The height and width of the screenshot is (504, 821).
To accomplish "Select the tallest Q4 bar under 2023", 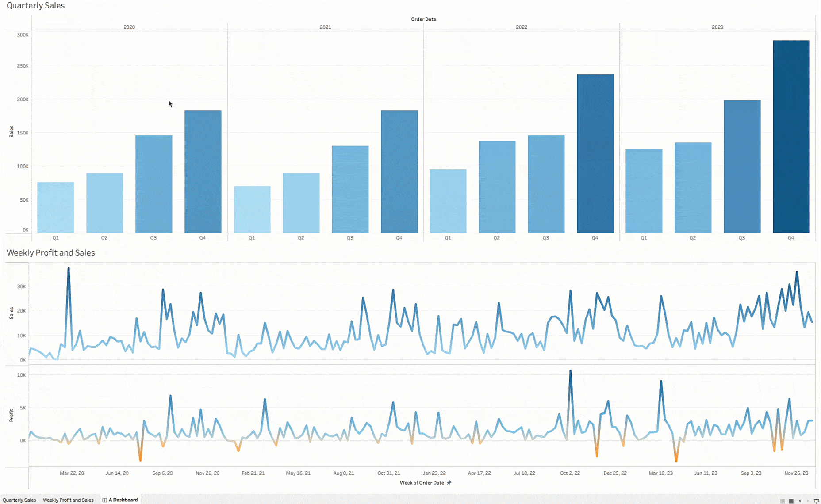I will click(x=791, y=133).
